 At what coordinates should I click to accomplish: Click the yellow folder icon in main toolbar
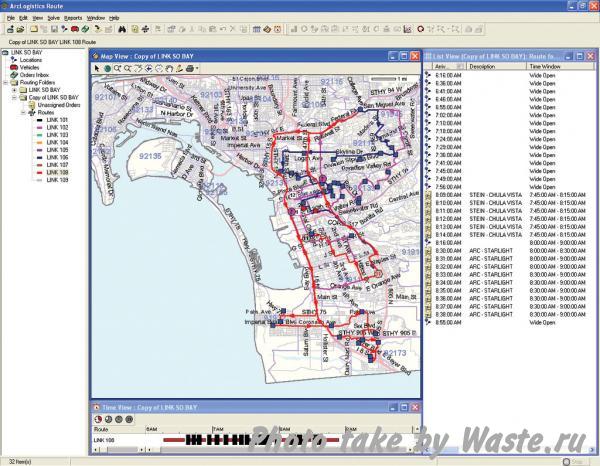[34, 29]
